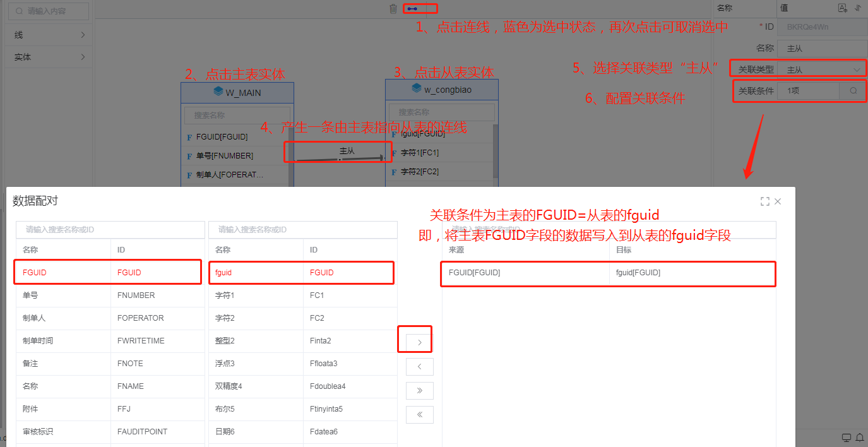The width and height of the screenshot is (868, 447).
Task: Expand the 实体 category in left panel
Action: [x=48, y=57]
